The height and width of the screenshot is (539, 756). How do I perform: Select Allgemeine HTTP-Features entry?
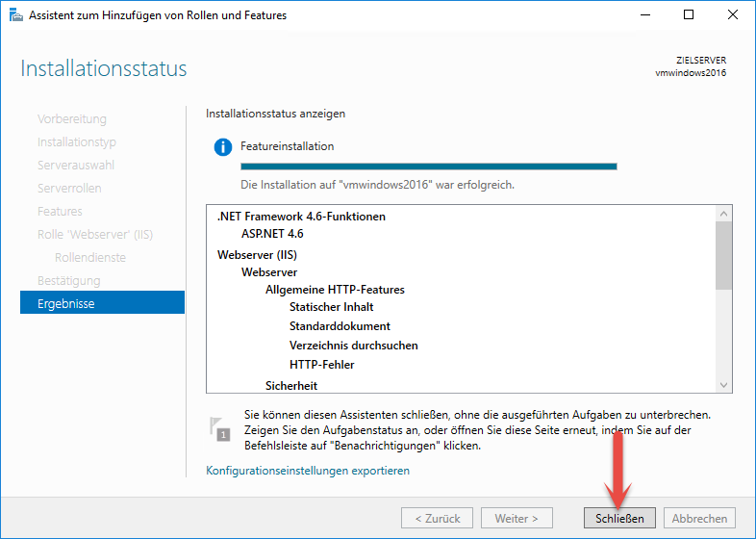pyautogui.click(x=335, y=290)
